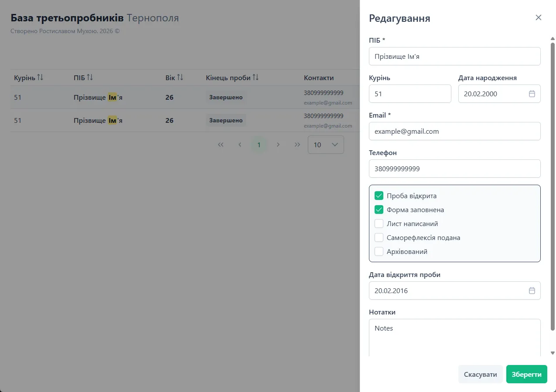
Task: Go to next page chevron
Action: pyautogui.click(x=278, y=145)
